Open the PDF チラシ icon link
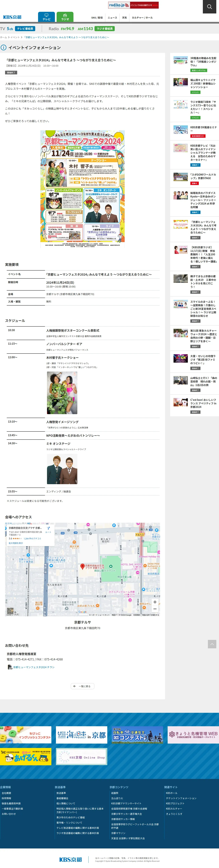The width and height of the screenshot is (219, 868). pos(10,667)
